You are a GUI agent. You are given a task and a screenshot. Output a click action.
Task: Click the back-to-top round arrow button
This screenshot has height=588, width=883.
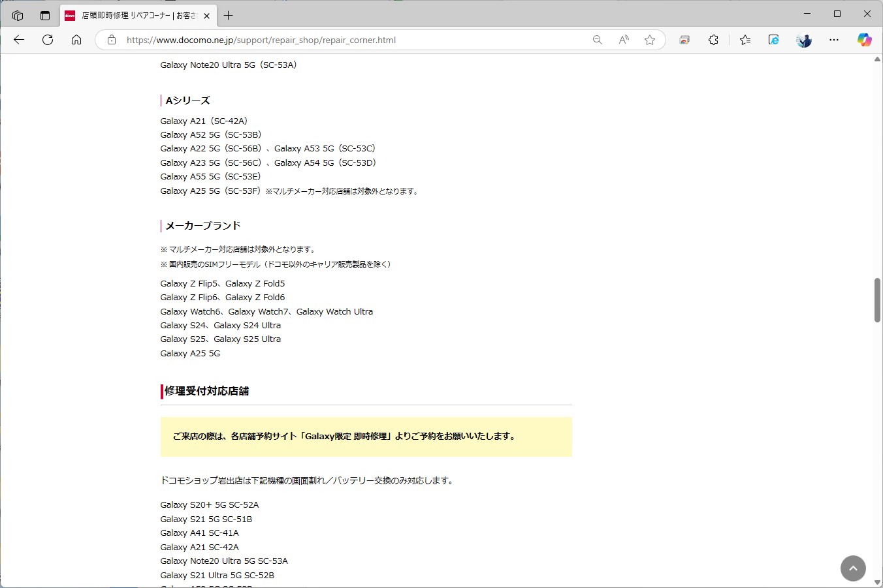pos(853,568)
